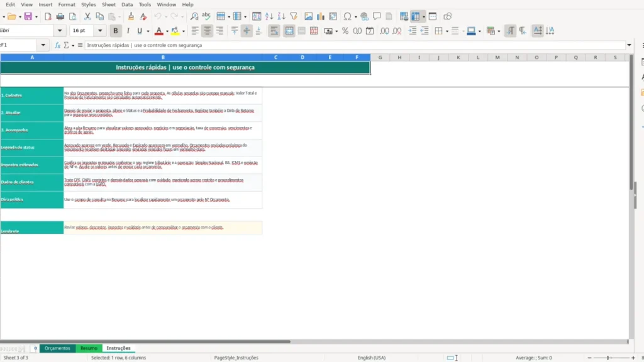Export directly as PDF icon
This screenshot has width=644, height=362.
pyautogui.click(x=48, y=16)
